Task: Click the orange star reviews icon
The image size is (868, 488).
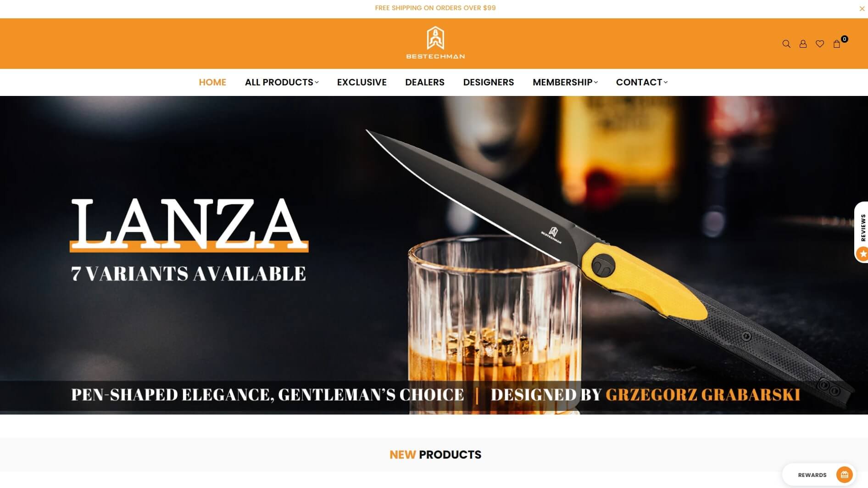Action: pyautogui.click(x=862, y=253)
